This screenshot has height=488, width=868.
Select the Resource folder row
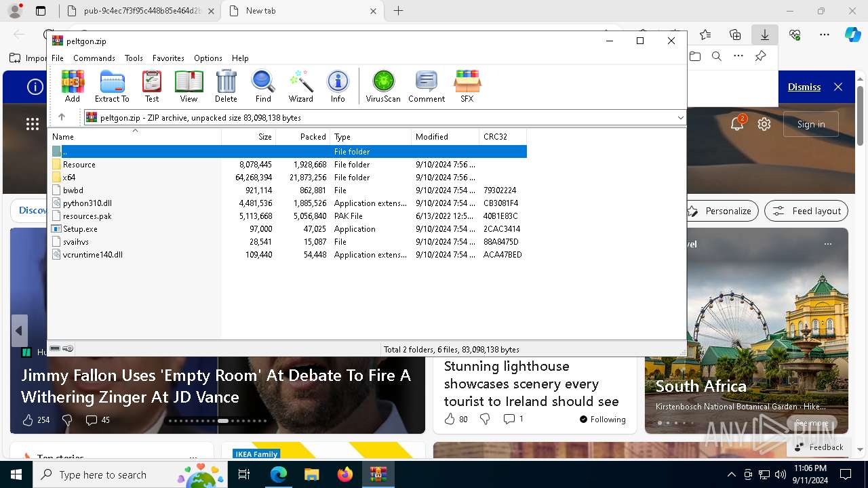tap(288, 165)
